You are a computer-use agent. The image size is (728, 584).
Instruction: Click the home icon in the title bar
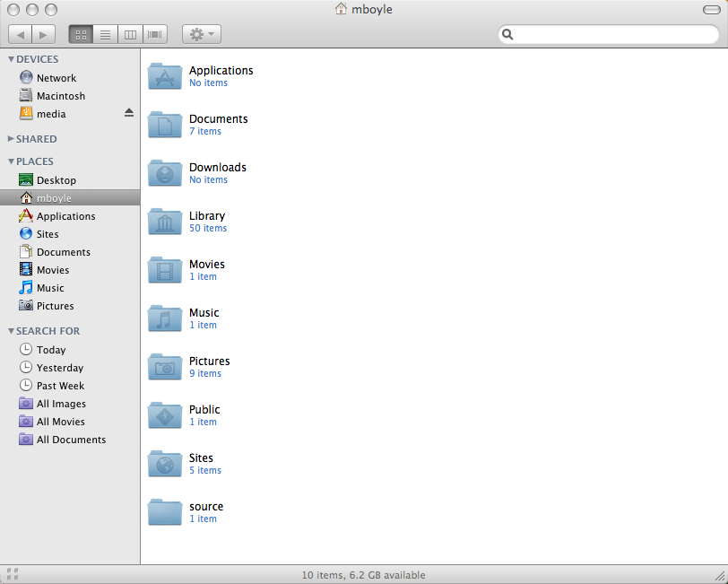[341, 8]
